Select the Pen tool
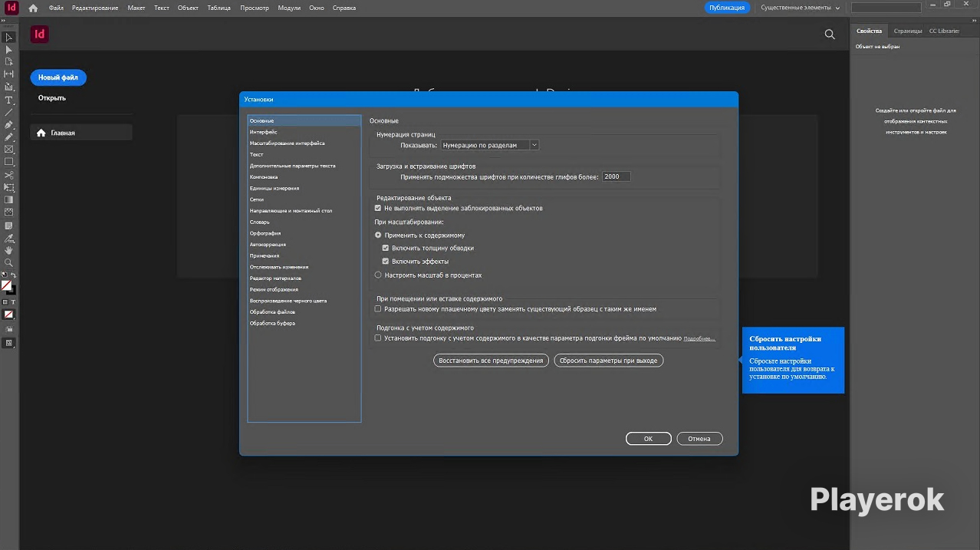980x550 pixels. point(9,124)
